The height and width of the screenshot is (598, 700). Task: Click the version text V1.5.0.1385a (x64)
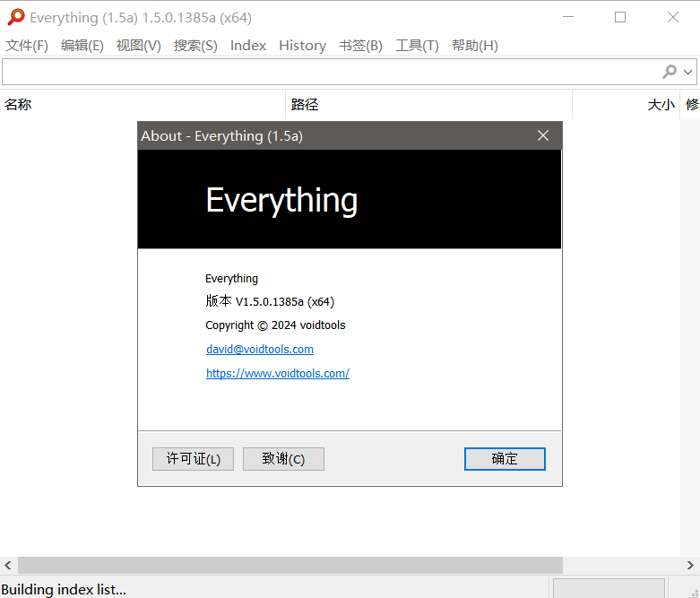(285, 302)
